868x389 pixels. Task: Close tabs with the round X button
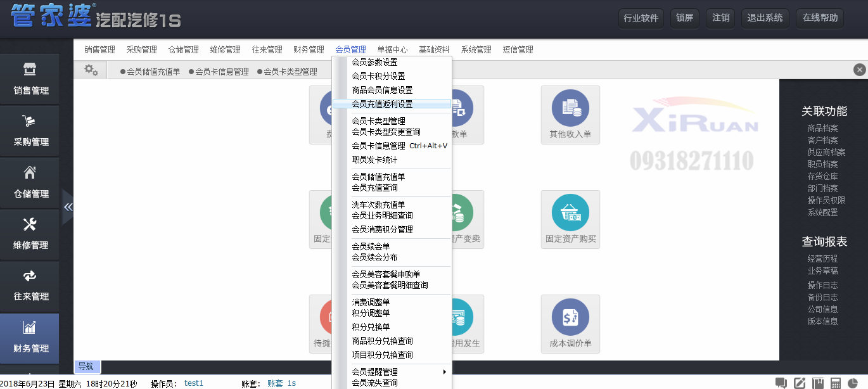coord(859,70)
